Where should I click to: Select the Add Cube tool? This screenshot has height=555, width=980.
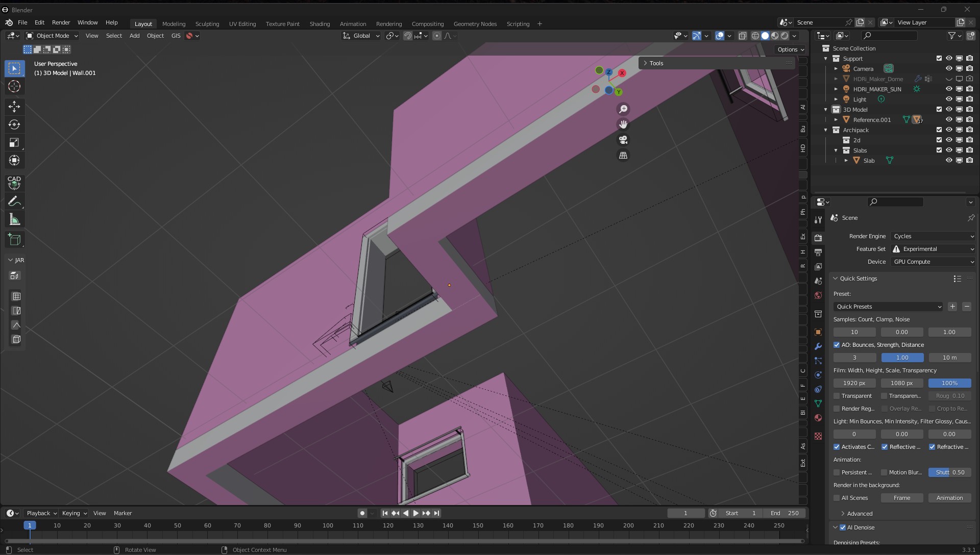point(14,239)
